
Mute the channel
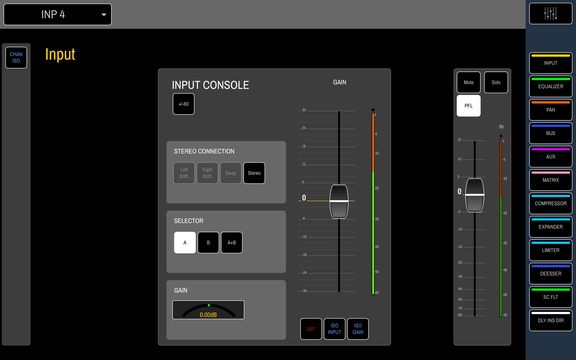468,82
